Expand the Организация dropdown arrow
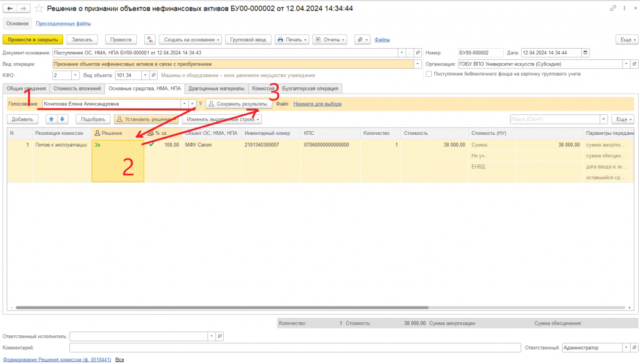 (626, 64)
